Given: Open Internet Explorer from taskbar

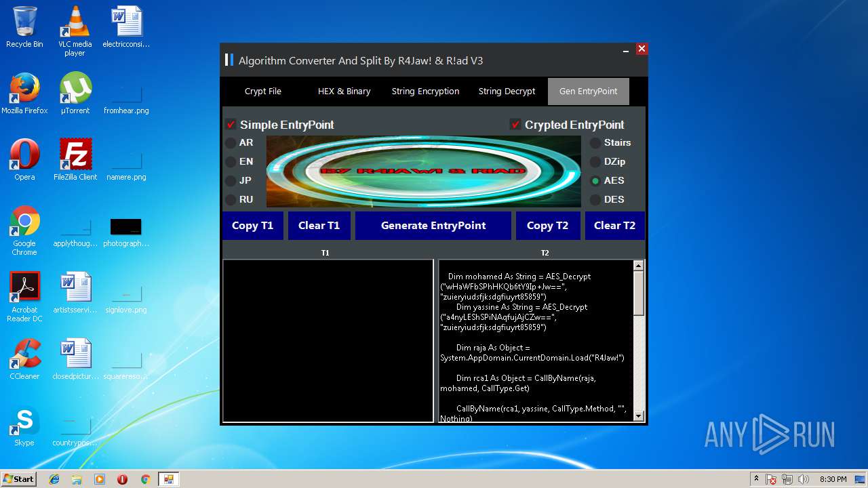Looking at the screenshot, I should (x=54, y=479).
